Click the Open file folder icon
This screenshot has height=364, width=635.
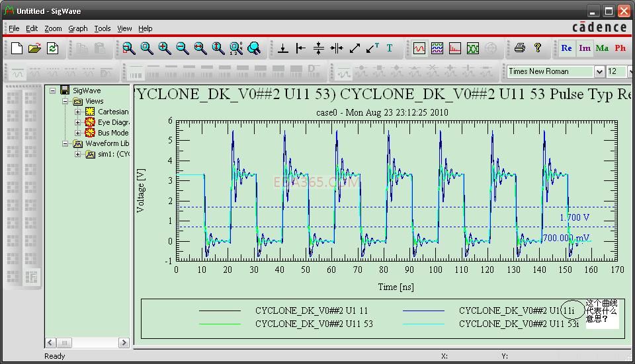pyautogui.click(x=35, y=48)
